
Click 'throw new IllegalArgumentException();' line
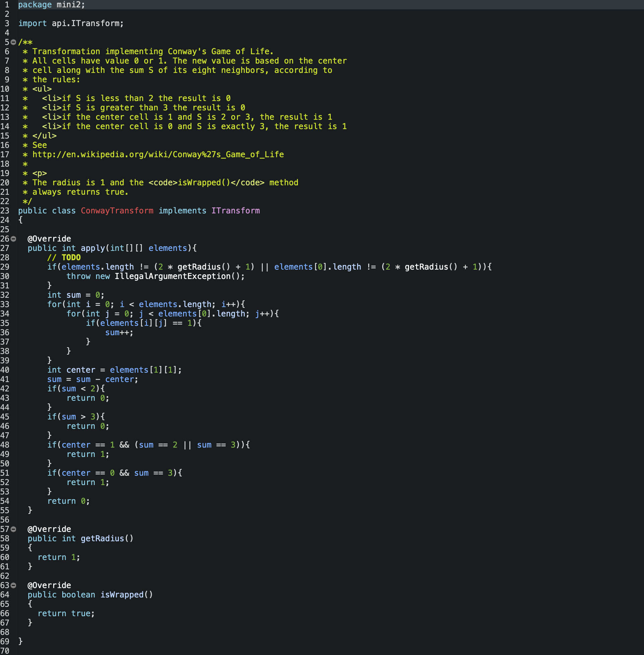pyautogui.click(x=156, y=276)
